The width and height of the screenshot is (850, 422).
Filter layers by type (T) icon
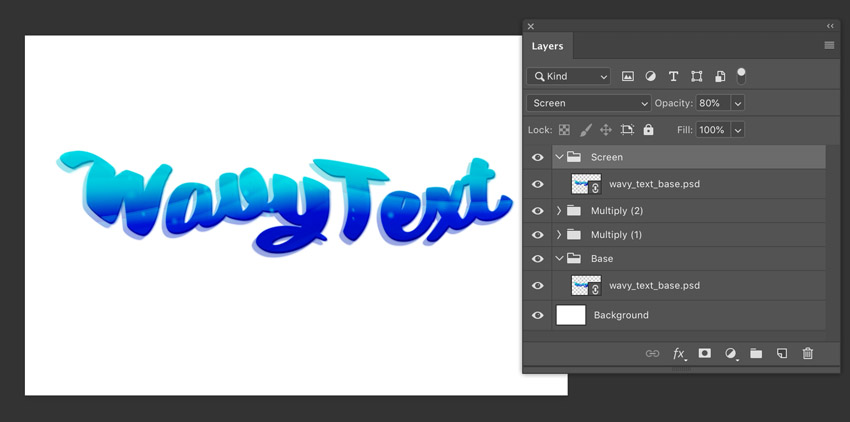point(673,76)
